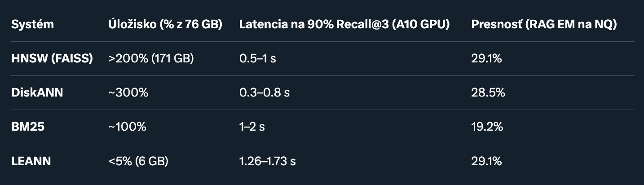The height and width of the screenshot is (185, 644).
Task: Click the "HNSW (FAISS)" row label
Action: [52, 58]
